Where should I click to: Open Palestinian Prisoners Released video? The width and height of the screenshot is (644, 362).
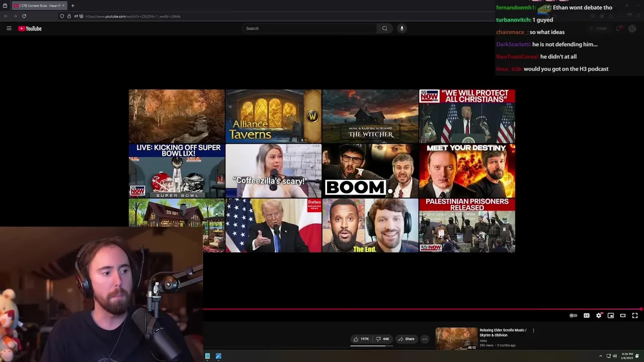coord(467,225)
